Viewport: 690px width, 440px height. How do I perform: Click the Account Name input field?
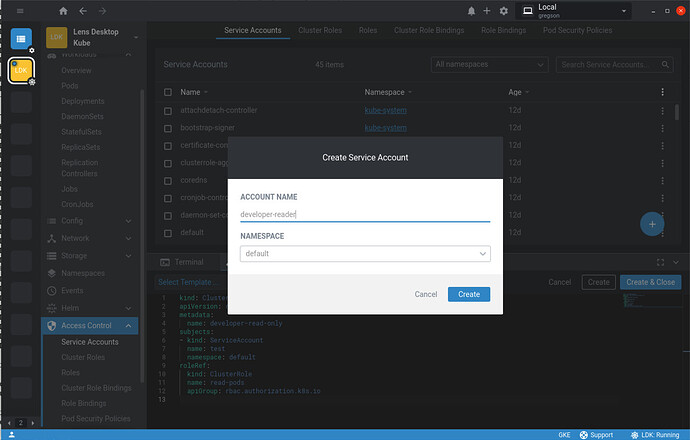[365, 213]
